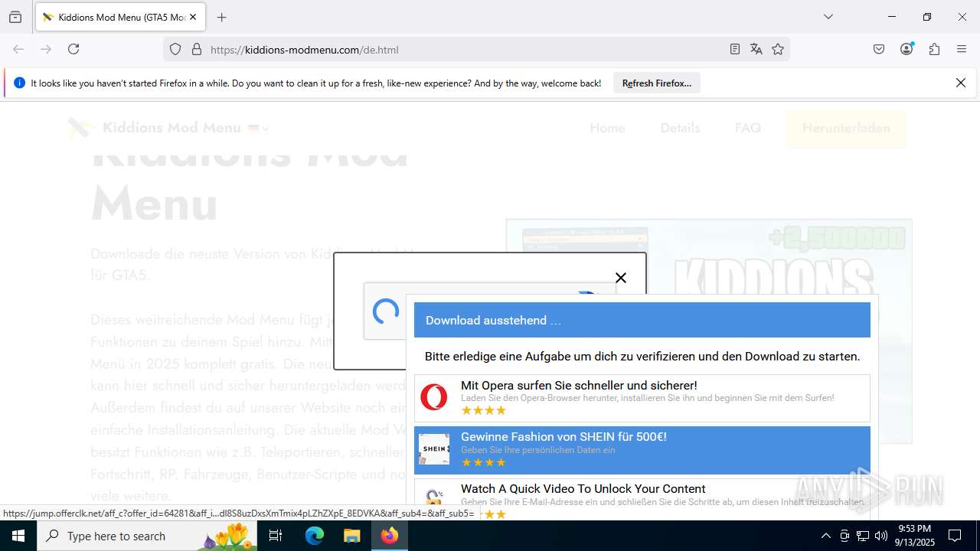
Task: Open Firefox View recent browsing icon
Action: 15,17
